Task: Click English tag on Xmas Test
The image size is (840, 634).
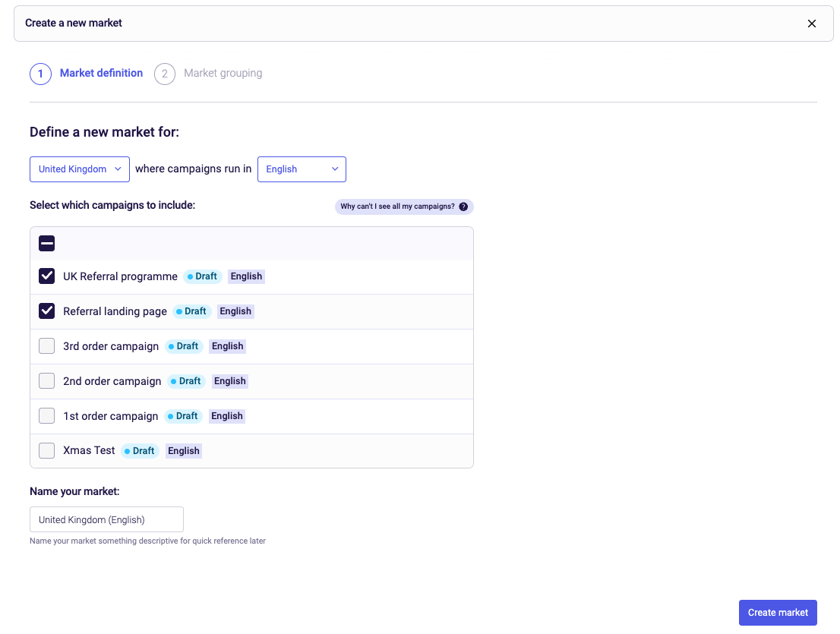Action: (x=184, y=451)
